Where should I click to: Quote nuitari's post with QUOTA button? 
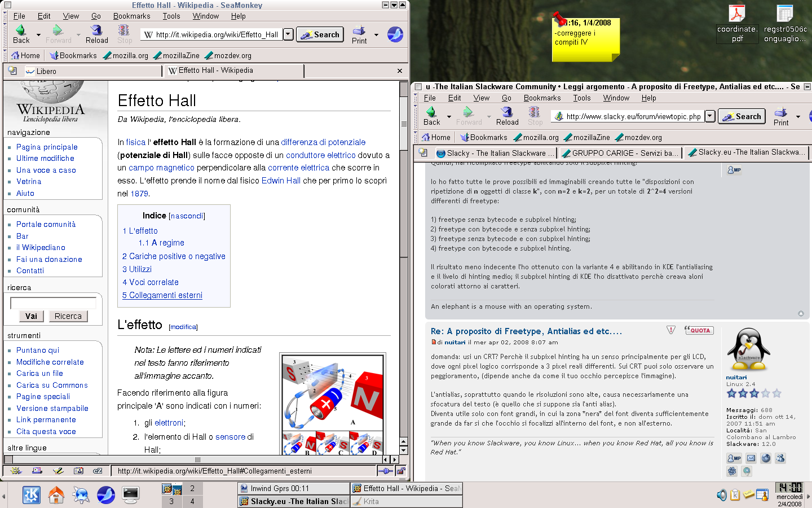pyautogui.click(x=699, y=330)
